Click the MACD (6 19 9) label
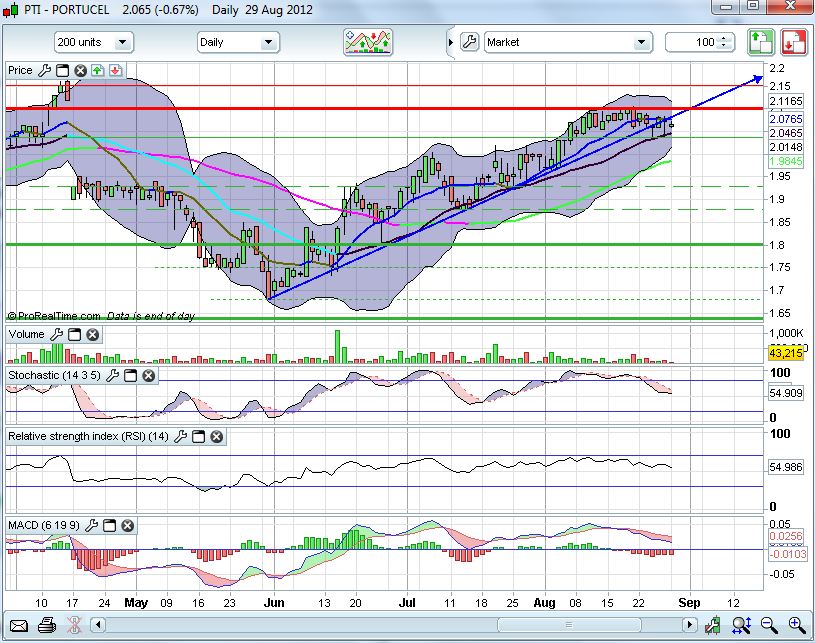The image size is (815, 643). click(44, 526)
